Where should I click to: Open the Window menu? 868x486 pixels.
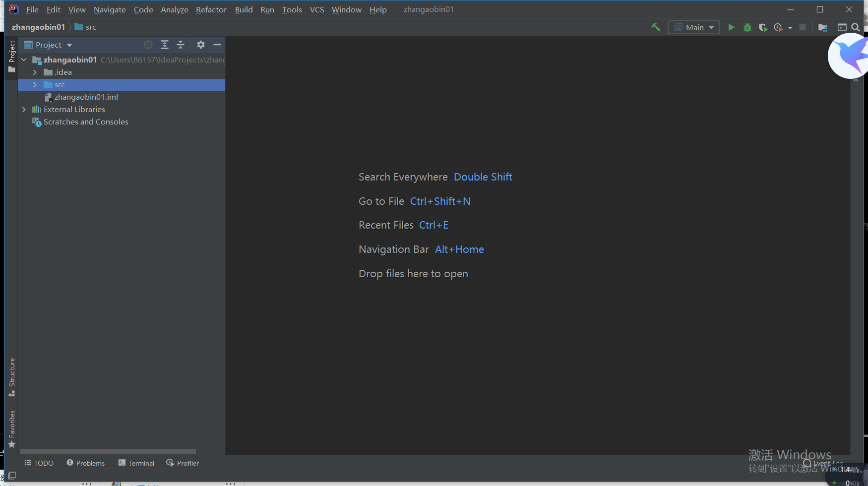point(346,9)
